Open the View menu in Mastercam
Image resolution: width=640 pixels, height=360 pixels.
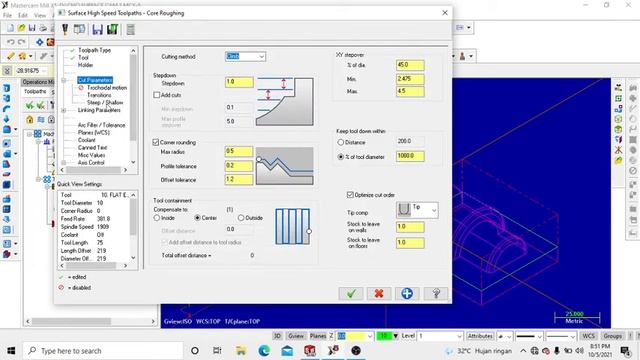coord(40,16)
